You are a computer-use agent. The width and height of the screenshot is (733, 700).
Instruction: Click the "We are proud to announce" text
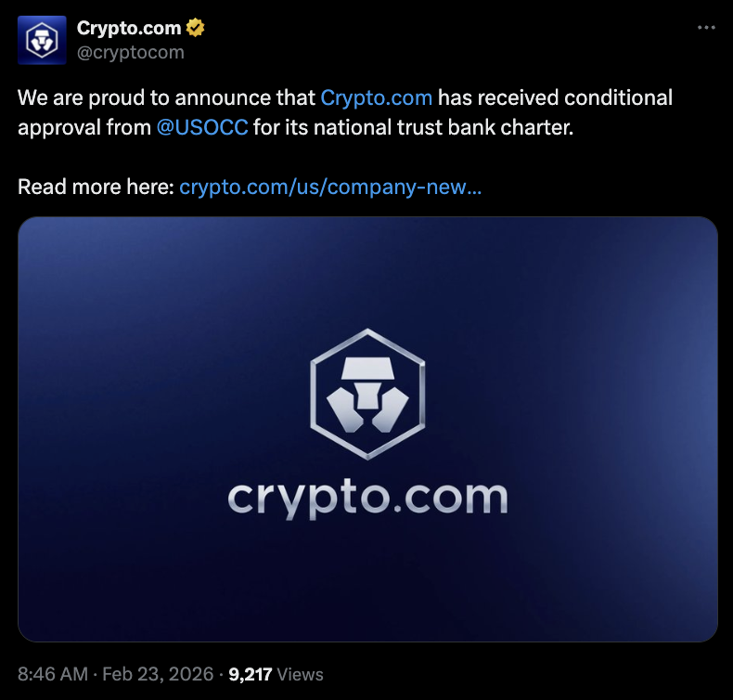[x=139, y=97]
